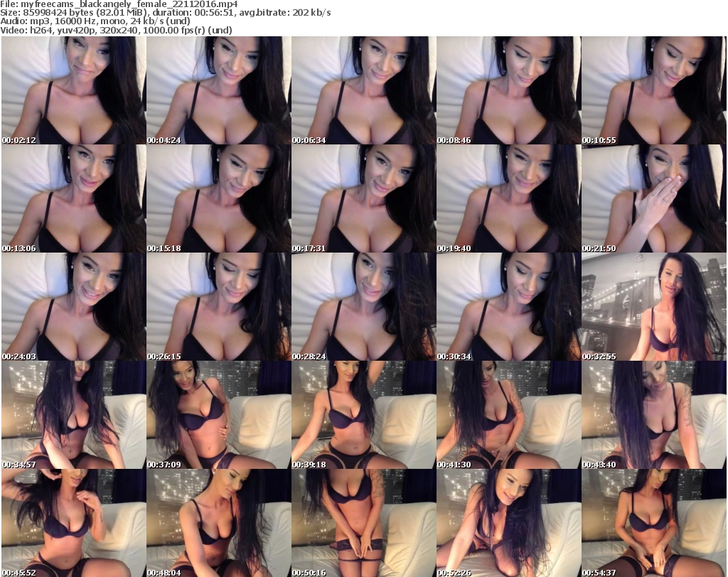
Task: Open the frame at 00:06:34
Action: [x=363, y=90]
